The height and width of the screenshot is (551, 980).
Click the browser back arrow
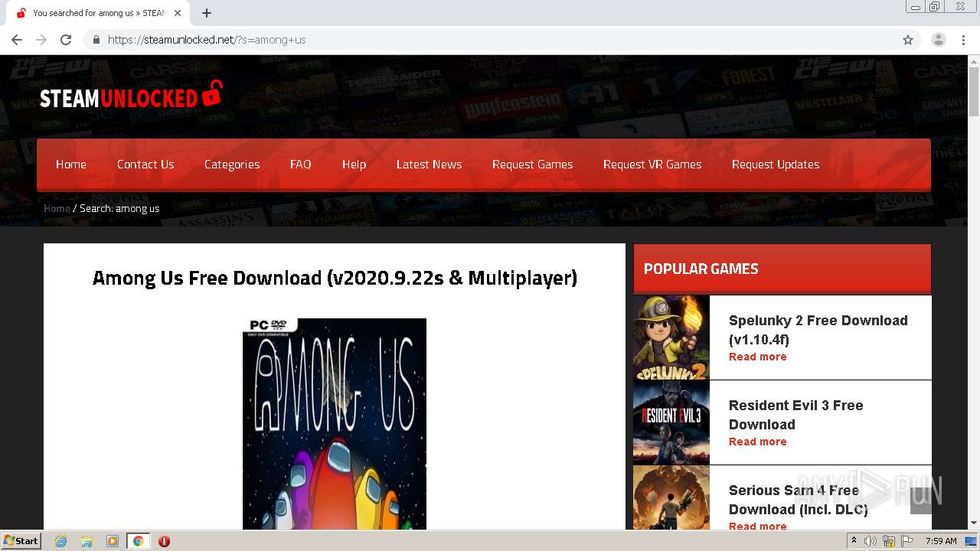point(17,40)
